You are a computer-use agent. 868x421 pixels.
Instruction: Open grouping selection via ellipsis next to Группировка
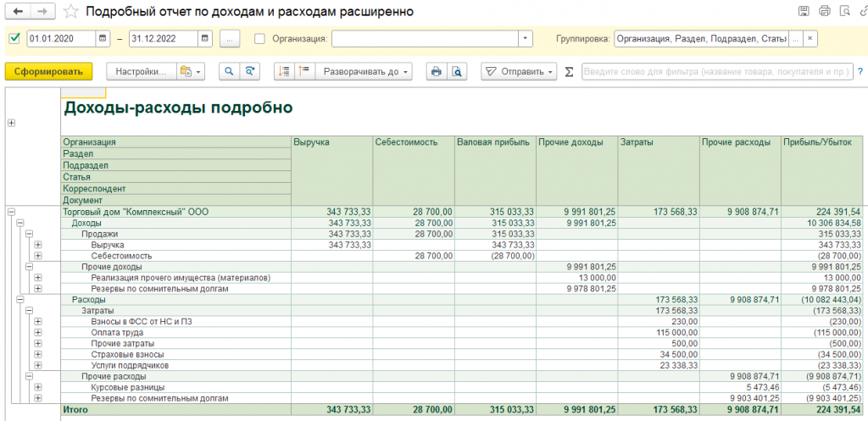795,39
